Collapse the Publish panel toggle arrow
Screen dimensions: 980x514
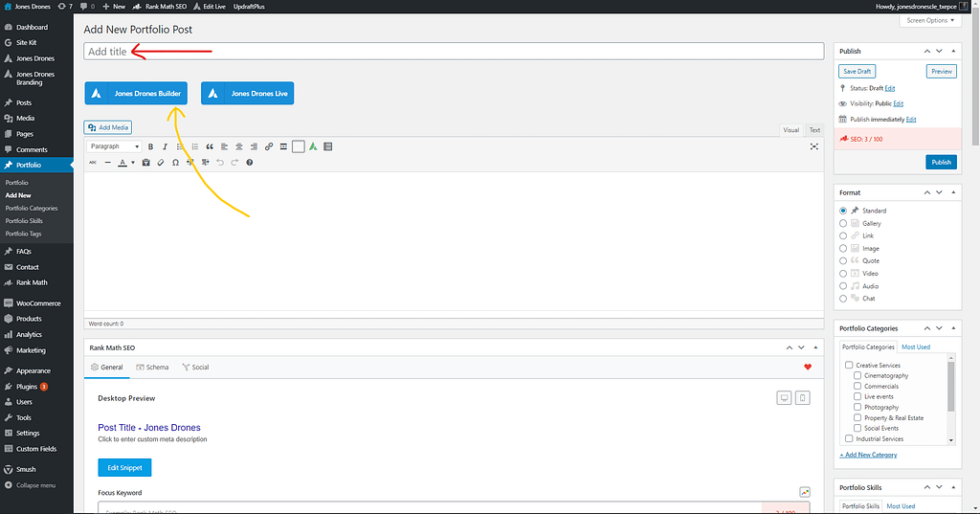(953, 52)
